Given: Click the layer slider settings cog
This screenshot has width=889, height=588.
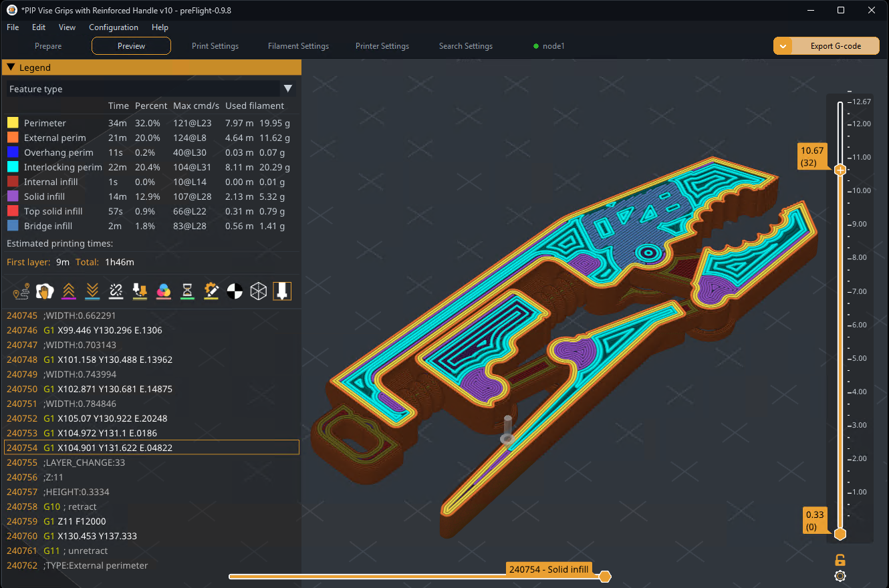Looking at the screenshot, I should [x=840, y=576].
